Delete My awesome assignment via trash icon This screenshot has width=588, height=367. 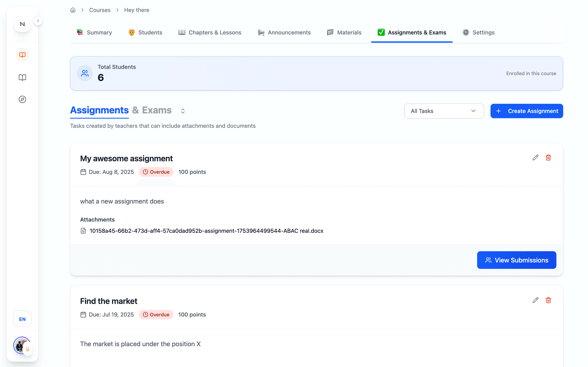pyautogui.click(x=548, y=157)
